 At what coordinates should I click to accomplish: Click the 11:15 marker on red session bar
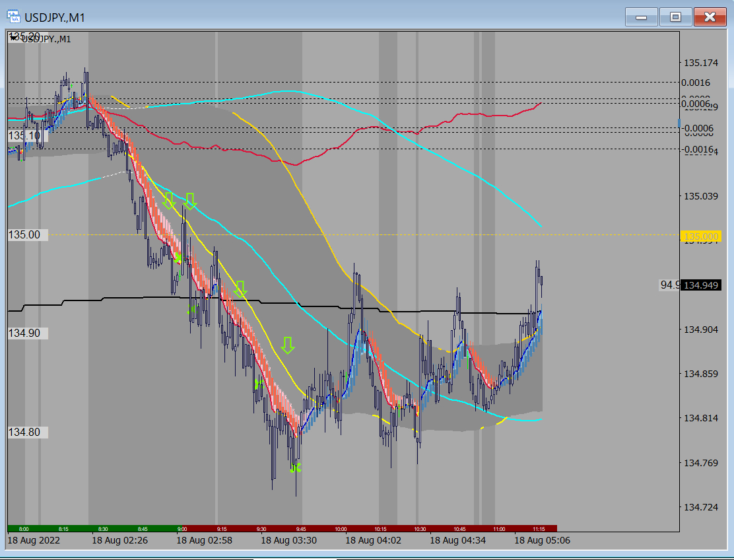(538, 528)
